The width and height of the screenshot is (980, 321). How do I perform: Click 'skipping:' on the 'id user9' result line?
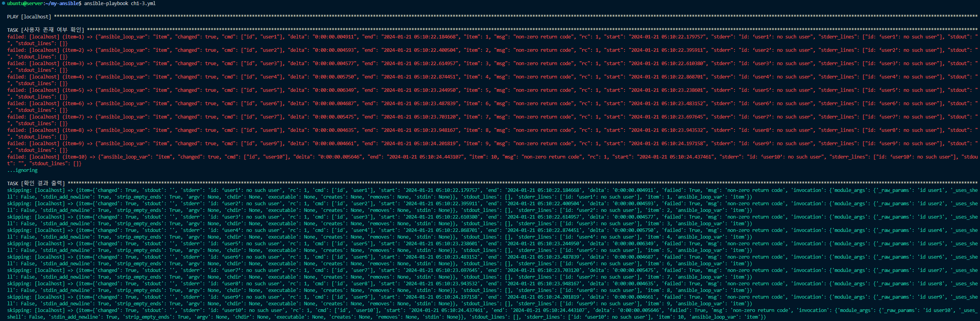pos(20,297)
